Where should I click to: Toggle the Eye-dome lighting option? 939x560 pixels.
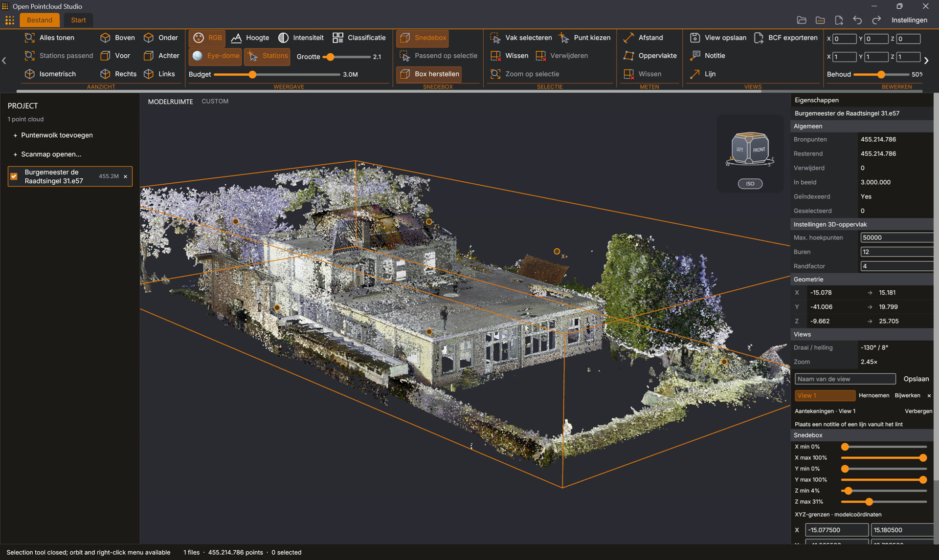coord(215,56)
